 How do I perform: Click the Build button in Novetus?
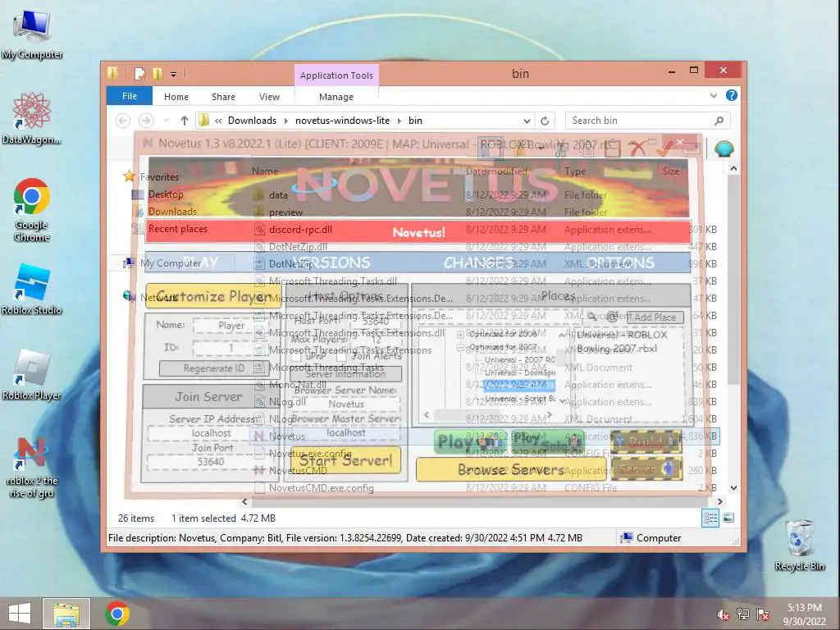point(646,442)
